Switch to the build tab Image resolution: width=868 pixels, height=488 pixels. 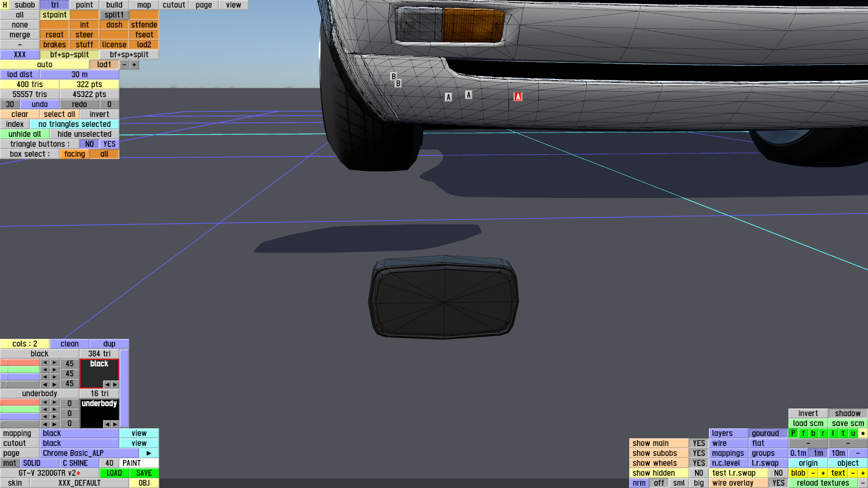pyautogui.click(x=114, y=5)
